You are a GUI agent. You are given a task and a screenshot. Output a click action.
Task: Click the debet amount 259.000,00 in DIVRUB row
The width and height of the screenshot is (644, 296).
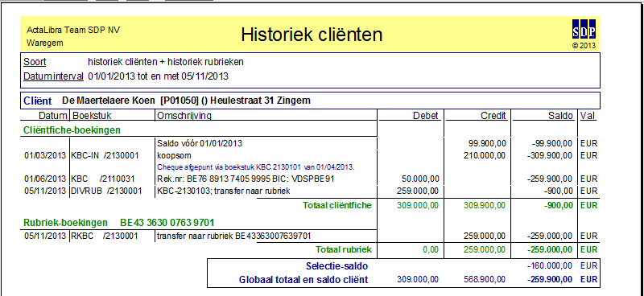pyautogui.click(x=418, y=191)
